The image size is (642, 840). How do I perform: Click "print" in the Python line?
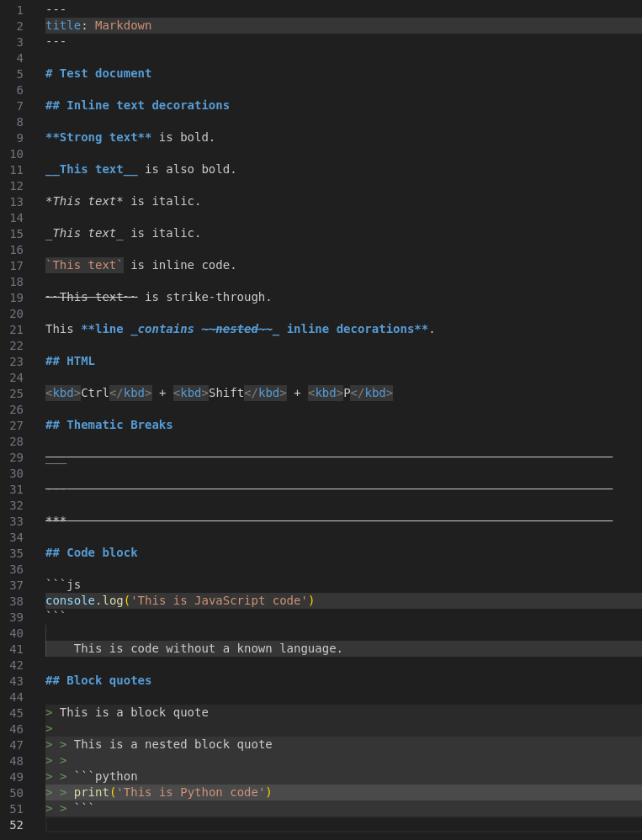(x=92, y=792)
